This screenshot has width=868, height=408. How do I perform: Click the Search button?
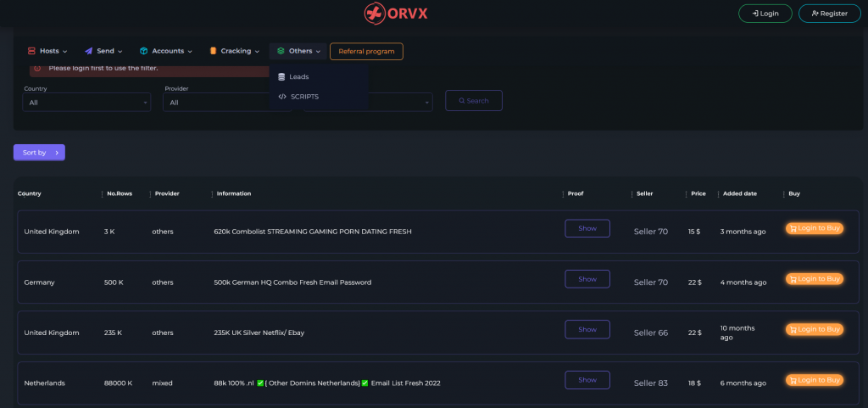pyautogui.click(x=474, y=101)
